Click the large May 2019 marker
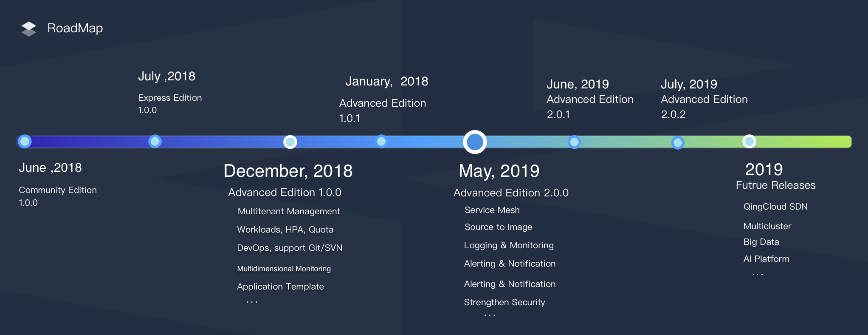Viewport: 868px width, 335px height. (475, 142)
